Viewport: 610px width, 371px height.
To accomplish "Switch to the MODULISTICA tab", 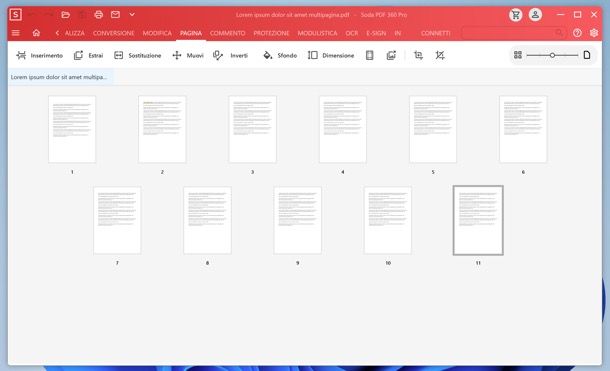I will tap(317, 33).
